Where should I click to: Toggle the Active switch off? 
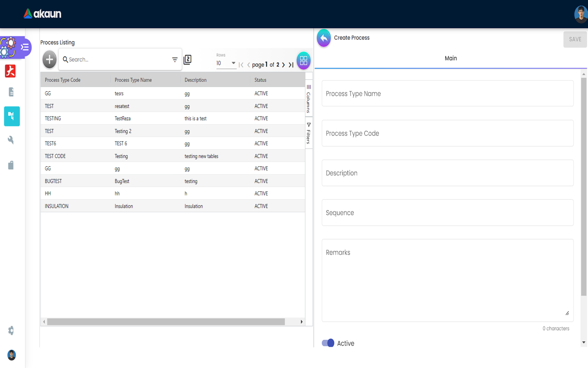(x=328, y=343)
